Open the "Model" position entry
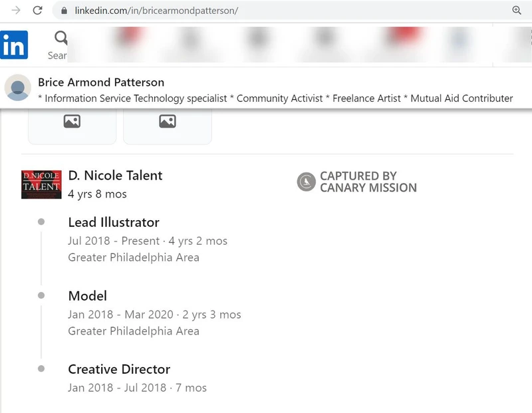Screen dimensions: 532x413 pyautogui.click(x=87, y=296)
